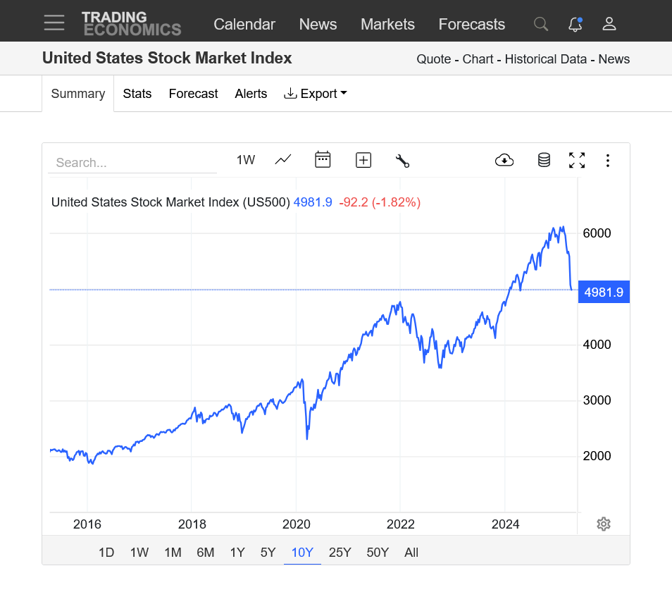This screenshot has width=672, height=616.
Task: Change chart type with line icon
Action: click(283, 160)
